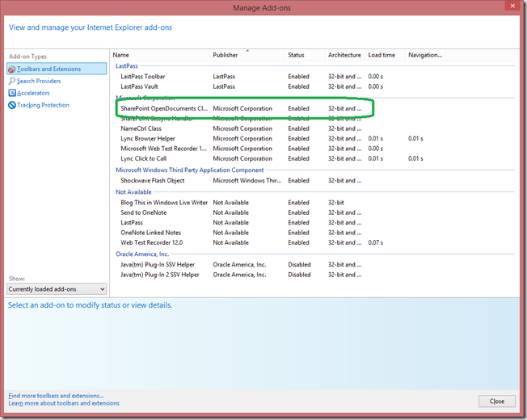Click the Search Providers magnifier icon

pyautogui.click(x=12, y=81)
